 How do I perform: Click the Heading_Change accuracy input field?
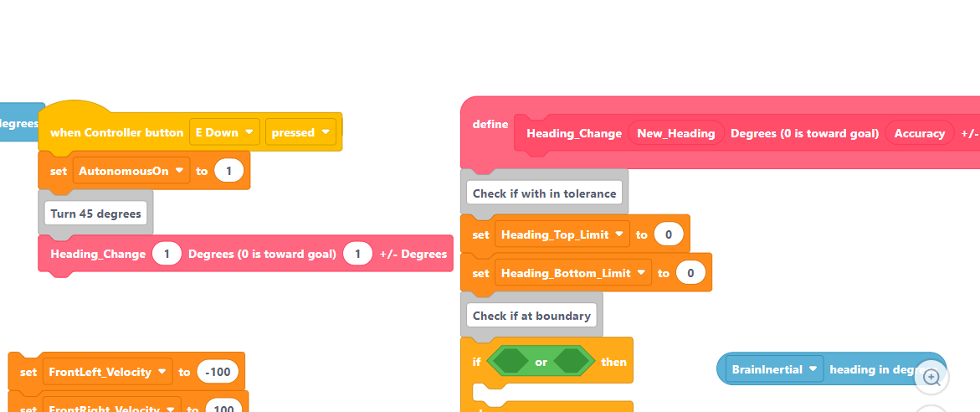[358, 254]
